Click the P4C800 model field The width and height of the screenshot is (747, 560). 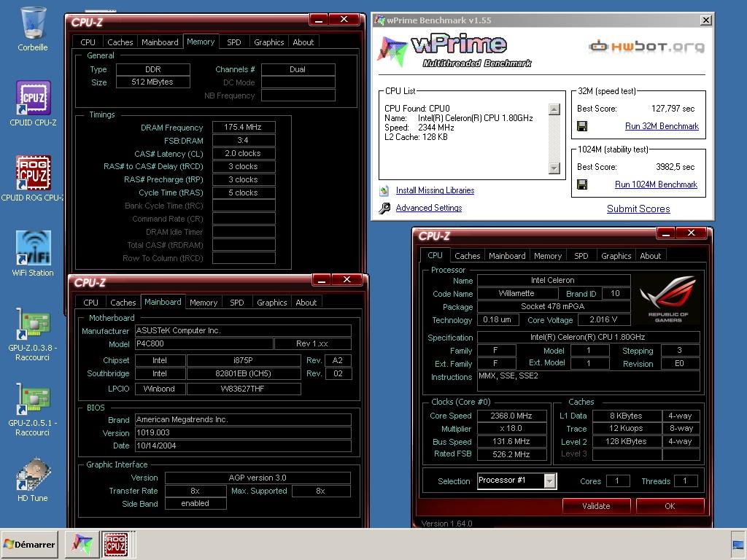click(204, 343)
